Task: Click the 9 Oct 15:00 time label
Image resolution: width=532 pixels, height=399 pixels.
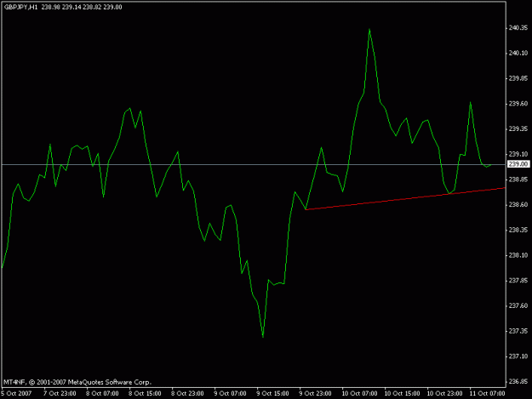Action: 272,393
